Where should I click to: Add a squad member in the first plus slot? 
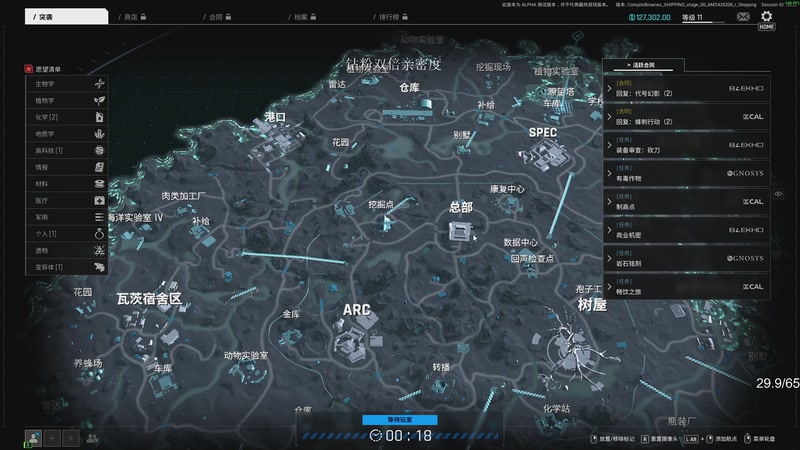pos(52,438)
